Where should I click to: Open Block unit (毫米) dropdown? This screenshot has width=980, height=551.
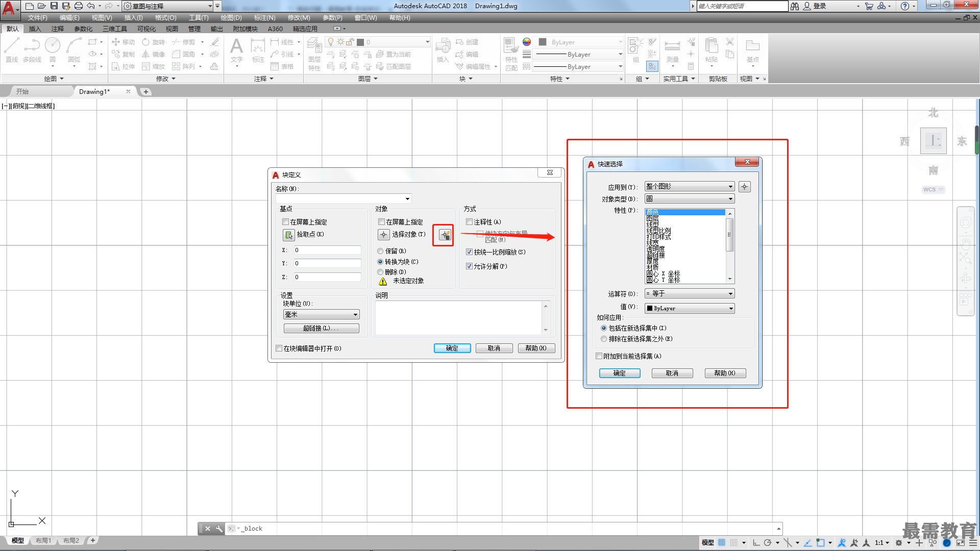point(321,314)
